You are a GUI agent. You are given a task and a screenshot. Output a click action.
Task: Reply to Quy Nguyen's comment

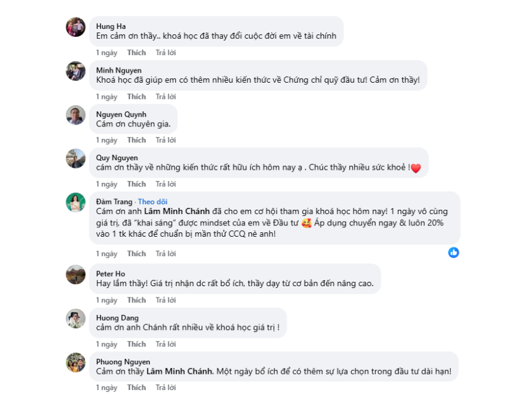[x=166, y=184]
